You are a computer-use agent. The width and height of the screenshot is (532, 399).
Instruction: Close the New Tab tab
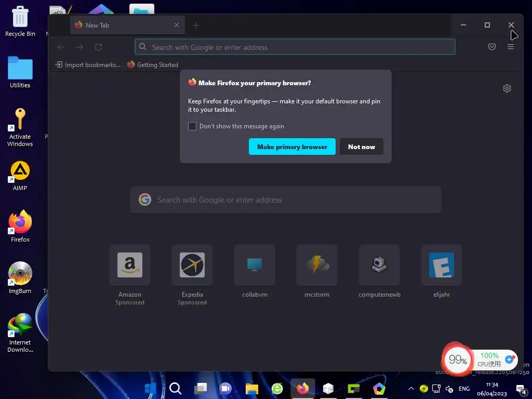pyautogui.click(x=177, y=25)
